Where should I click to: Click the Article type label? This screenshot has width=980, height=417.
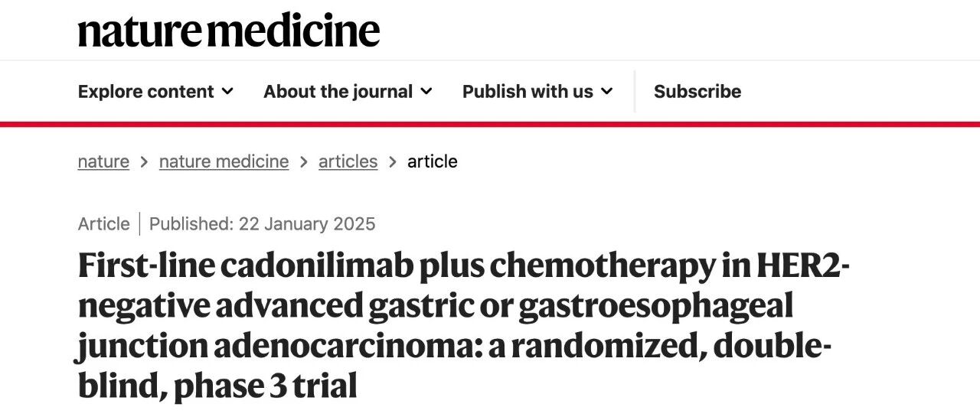coord(103,224)
